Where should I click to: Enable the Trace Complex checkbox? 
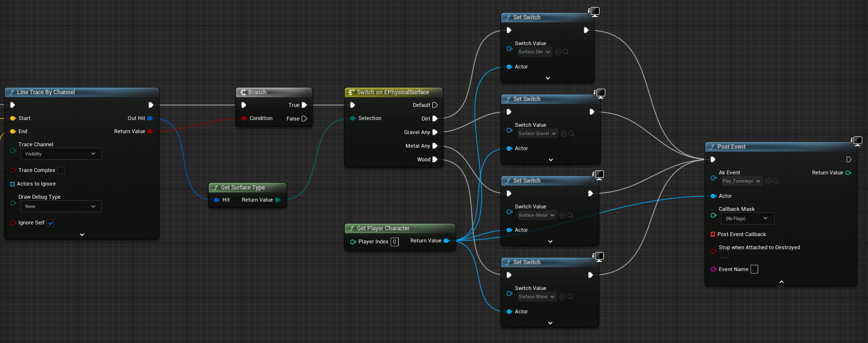(x=61, y=171)
